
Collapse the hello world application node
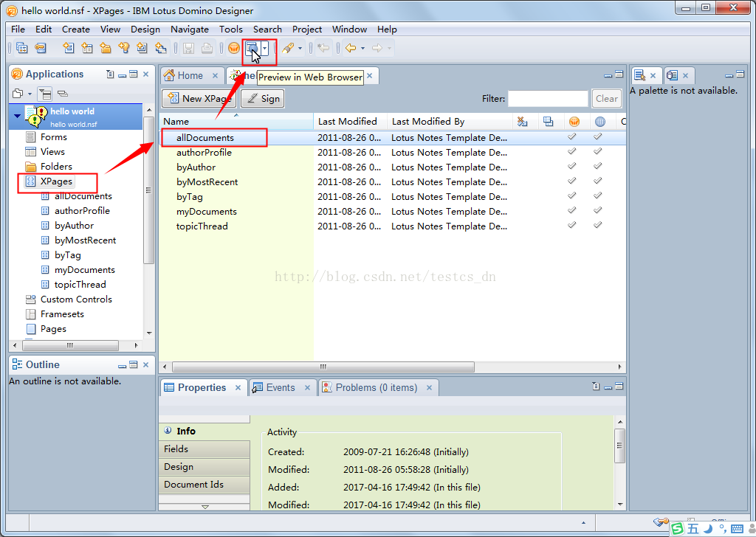[x=17, y=116]
